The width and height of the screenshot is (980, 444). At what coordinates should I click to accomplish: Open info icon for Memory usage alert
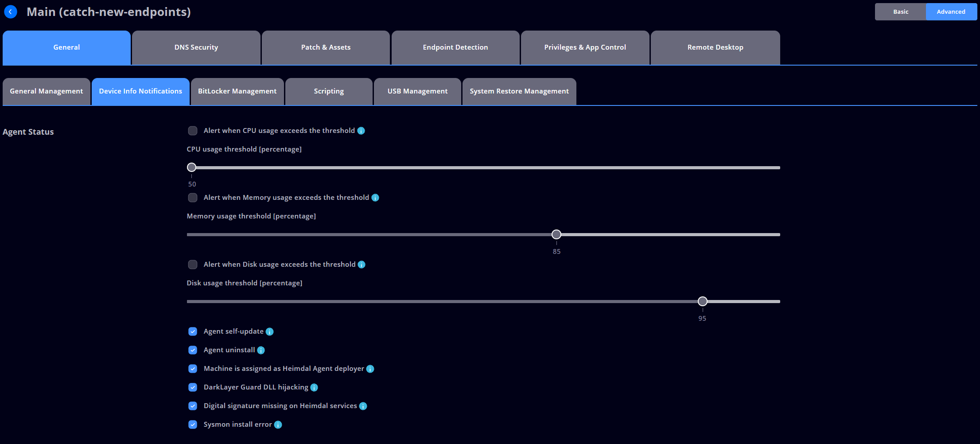point(375,198)
